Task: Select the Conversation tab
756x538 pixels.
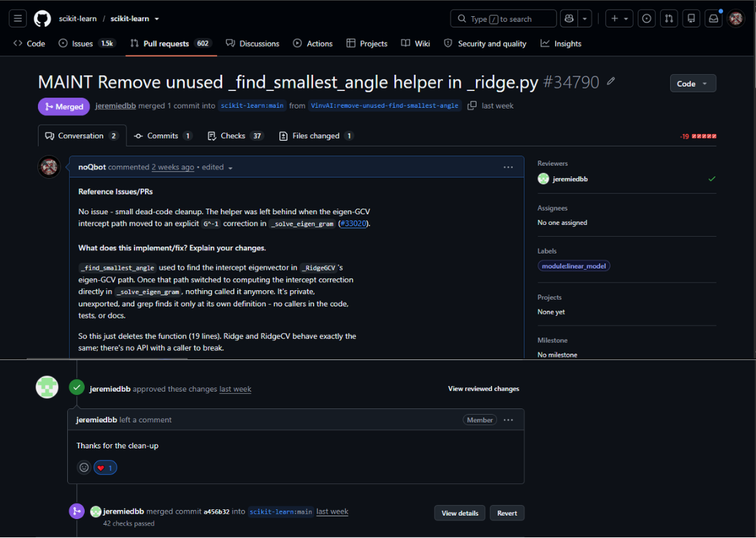Action: [x=82, y=136]
